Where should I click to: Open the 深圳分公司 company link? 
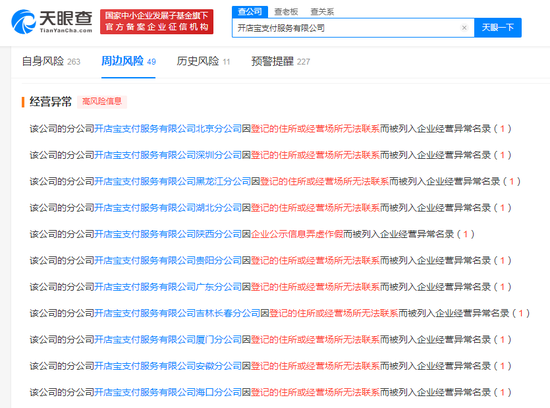168,155
